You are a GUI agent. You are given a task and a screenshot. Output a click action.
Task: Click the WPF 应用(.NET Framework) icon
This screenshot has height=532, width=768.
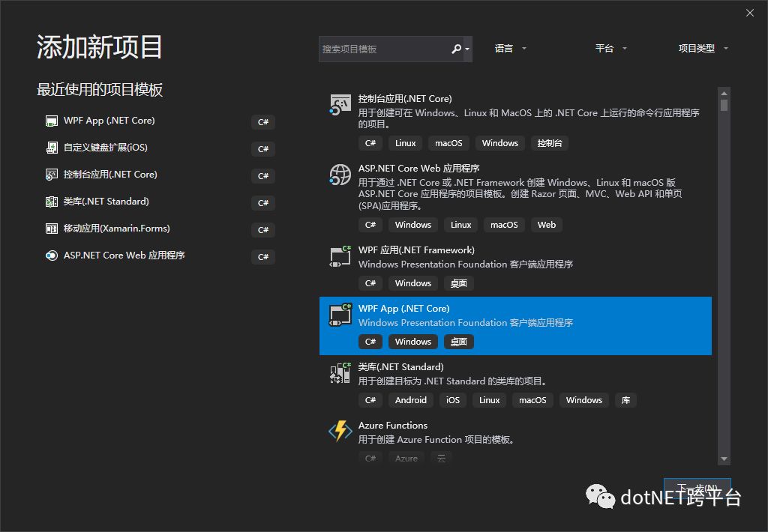click(x=340, y=256)
